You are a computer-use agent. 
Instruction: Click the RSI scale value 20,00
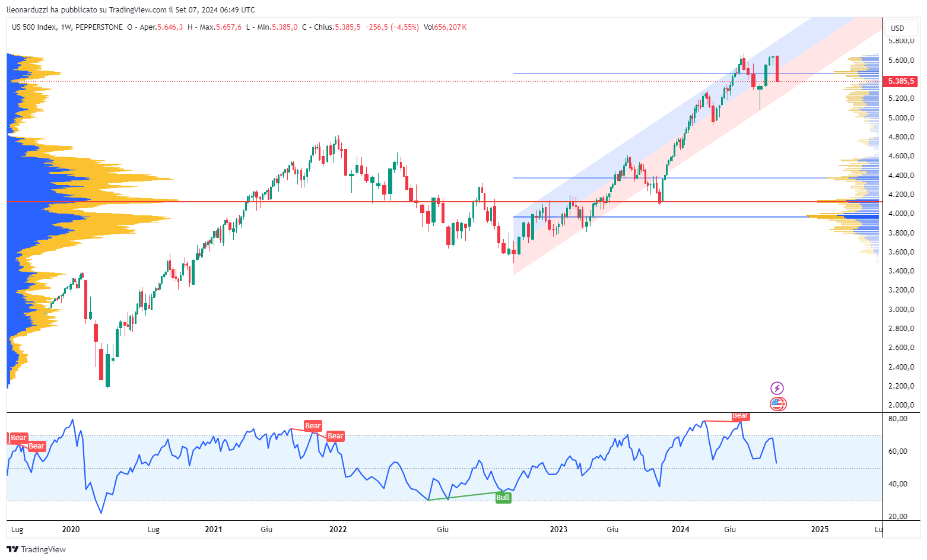point(899,517)
